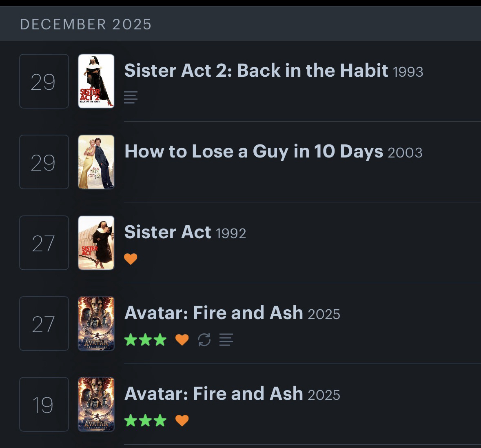Open Sister Act 2: Back in the Habit title

(x=256, y=71)
